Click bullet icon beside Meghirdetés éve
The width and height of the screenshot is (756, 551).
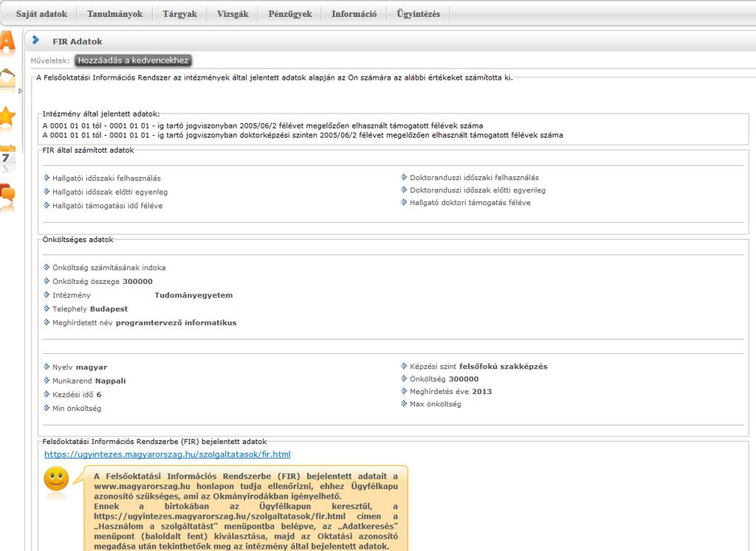(404, 391)
